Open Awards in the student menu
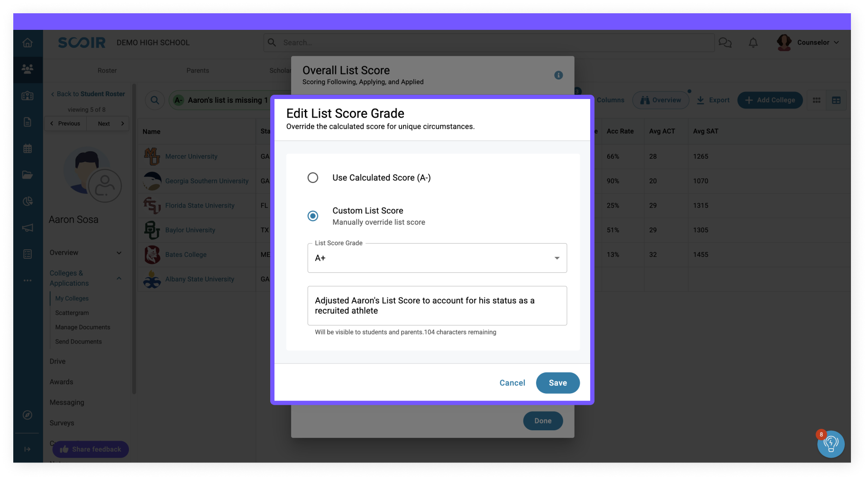This screenshot has width=868, height=480. [x=62, y=382]
